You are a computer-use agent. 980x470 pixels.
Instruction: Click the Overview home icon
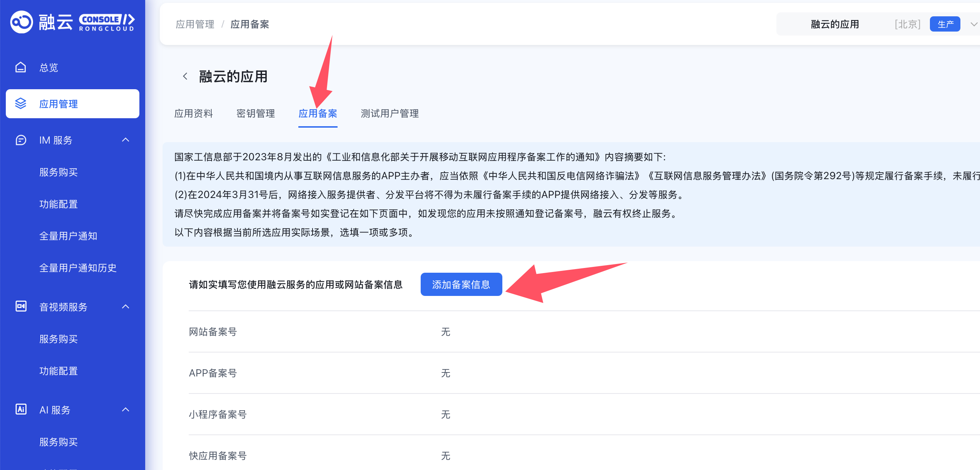[21, 67]
